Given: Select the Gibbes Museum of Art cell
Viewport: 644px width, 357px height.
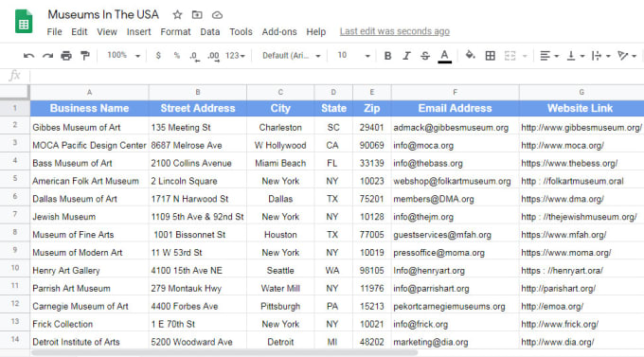Looking at the screenshot, I should [x=89, y=127].
